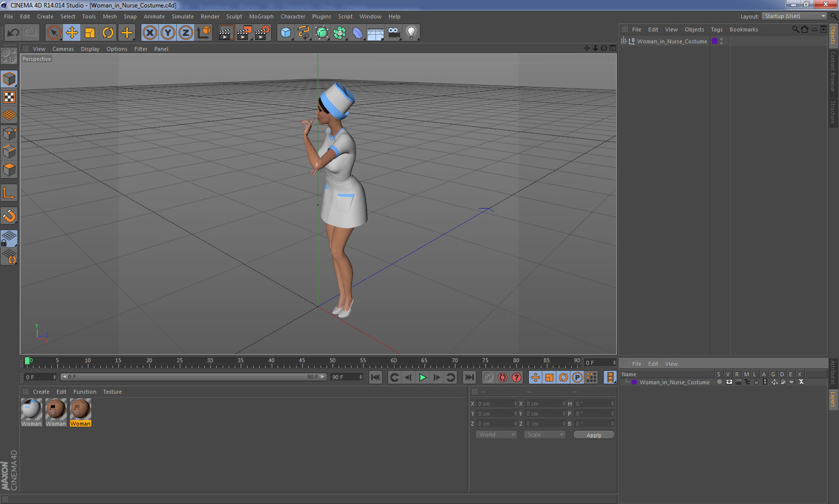Add a NURBS generator object

point(322,33)
